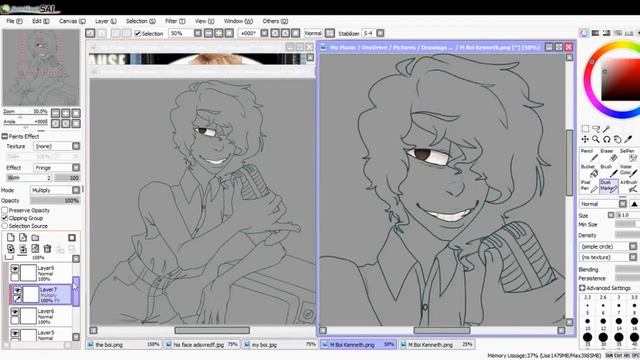Choose the Rotate view tool

[x=607, y=140]
